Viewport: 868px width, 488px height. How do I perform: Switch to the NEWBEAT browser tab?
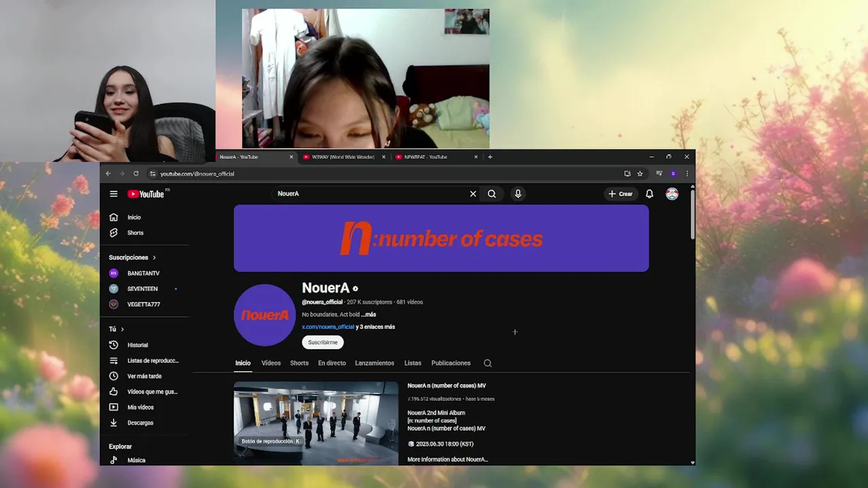[435, 157]
